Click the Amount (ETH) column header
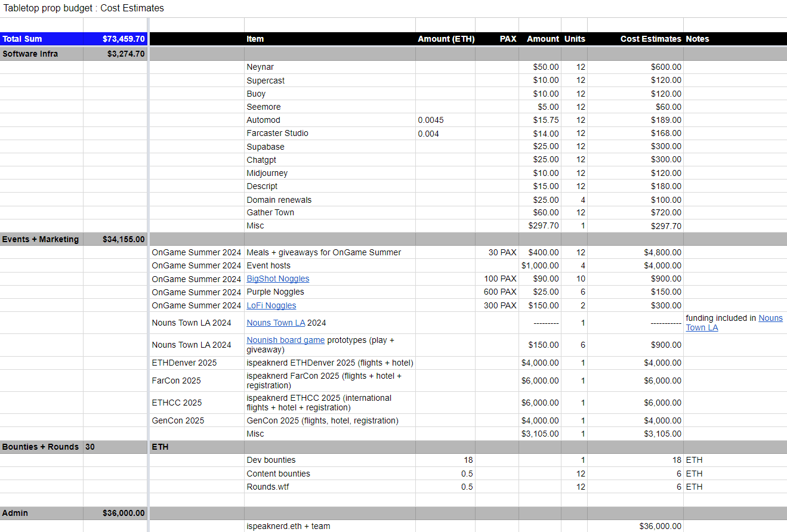Image resolution: width=787 pixels, height=532 pixels. 446,39
